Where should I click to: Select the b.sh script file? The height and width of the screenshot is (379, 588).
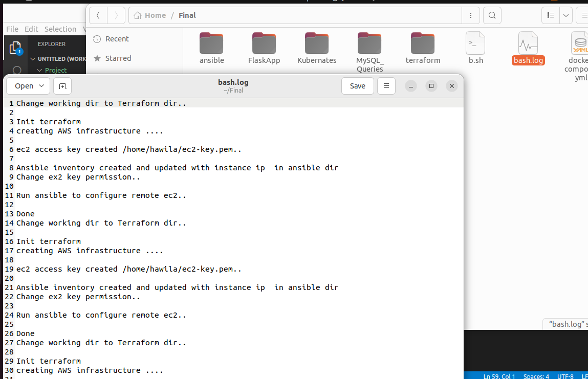pos(475,48)
